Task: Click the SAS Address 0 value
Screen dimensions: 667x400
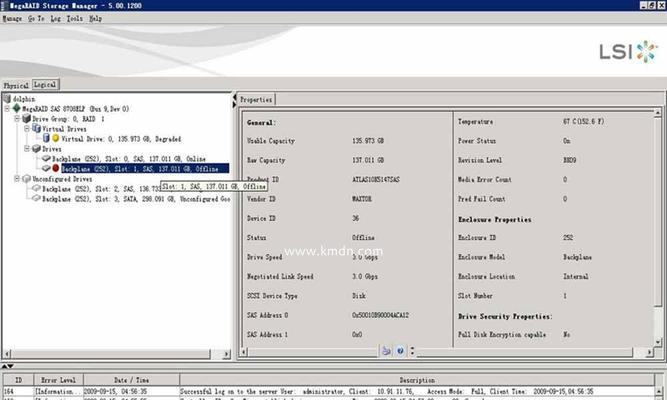Action: pos(380,315)
